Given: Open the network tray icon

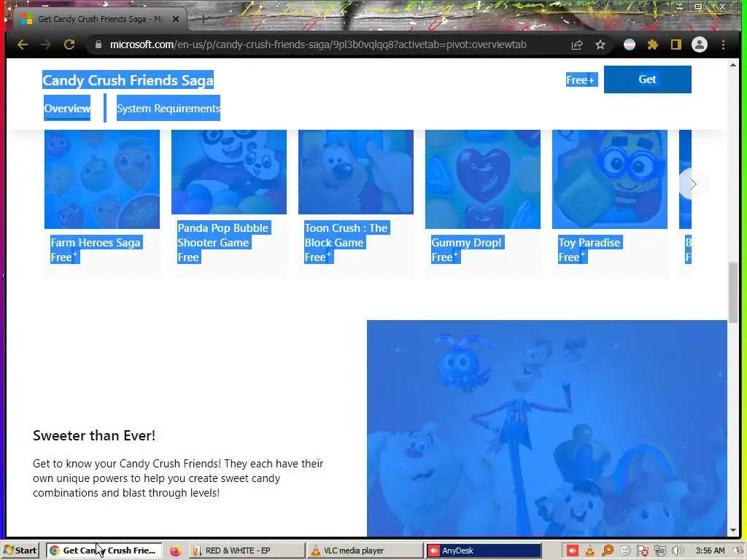Looking at the screenshot, I should coord(659,551).
